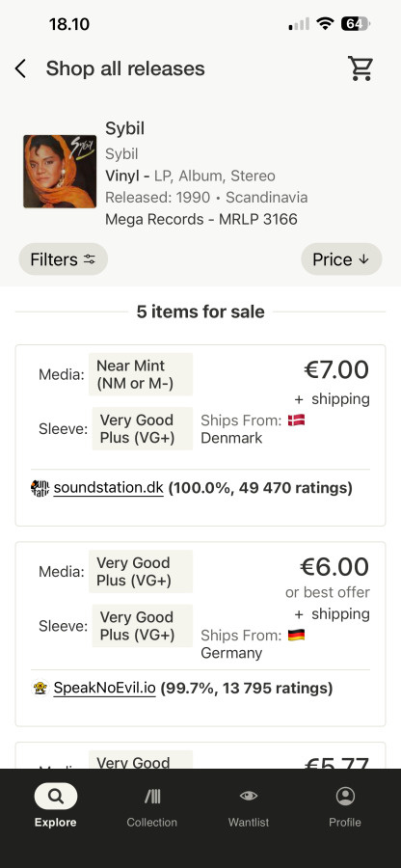Select the €6.00 listing price
Screen dimensions: 401x868
334,567
